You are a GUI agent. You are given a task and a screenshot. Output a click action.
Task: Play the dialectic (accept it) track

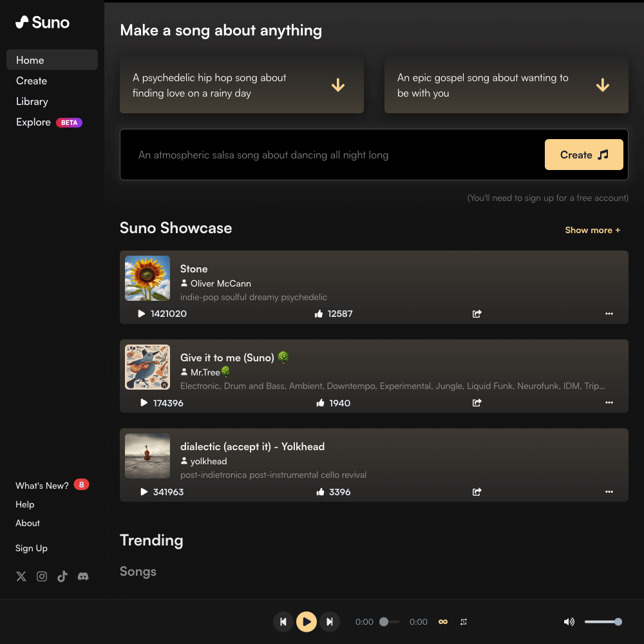(x=144, y=492)
